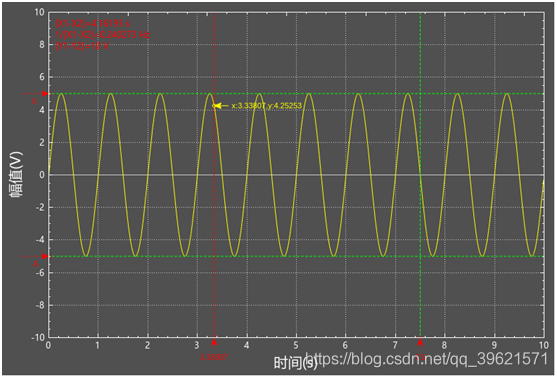The width and height of the screenshot is (557, 378).
Task: Click the y-axis tick label 8
Action: pos(42,45)
